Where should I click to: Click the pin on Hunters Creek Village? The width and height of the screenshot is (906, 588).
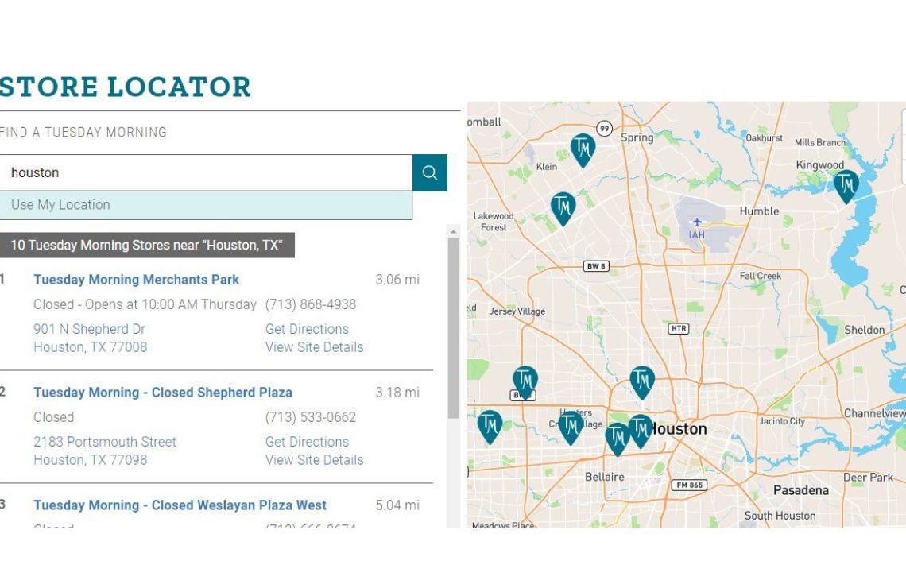tap(570, 427)
